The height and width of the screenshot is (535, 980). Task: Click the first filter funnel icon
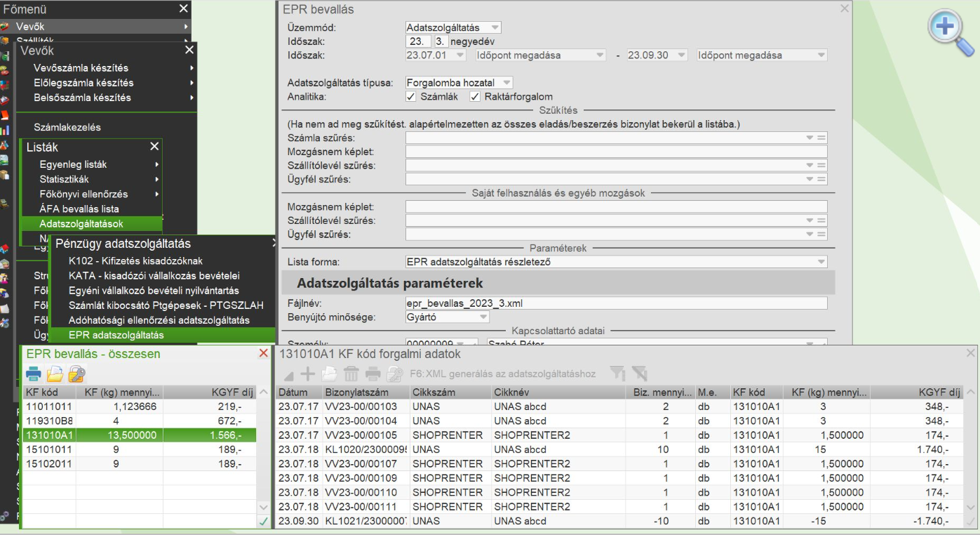(617, 374)
